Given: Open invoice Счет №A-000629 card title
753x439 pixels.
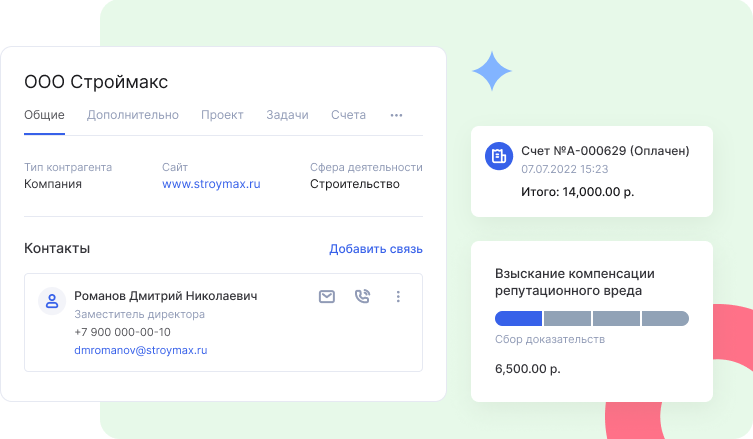Looking at the screenshot, I should [x=605, y=151].
